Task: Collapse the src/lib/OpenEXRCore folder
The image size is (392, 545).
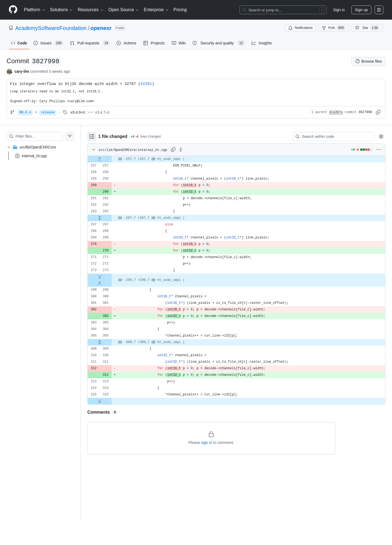Action: (x=9, y=147)
